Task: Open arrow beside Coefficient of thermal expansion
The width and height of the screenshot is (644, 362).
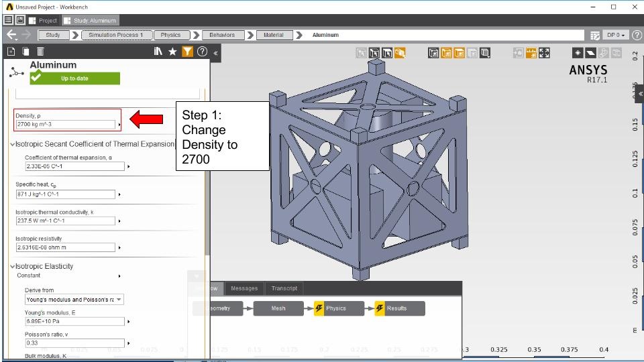Action: [x=129, y=167]
